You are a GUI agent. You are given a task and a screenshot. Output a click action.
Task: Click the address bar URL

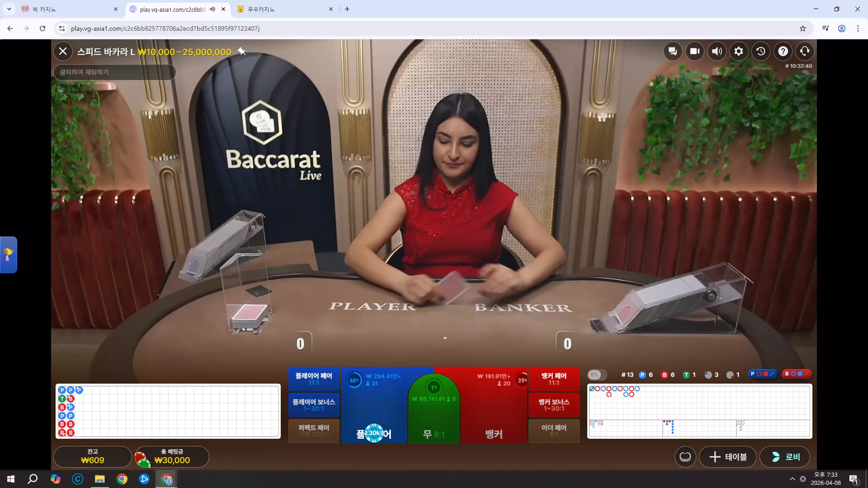tap(165, 28)
